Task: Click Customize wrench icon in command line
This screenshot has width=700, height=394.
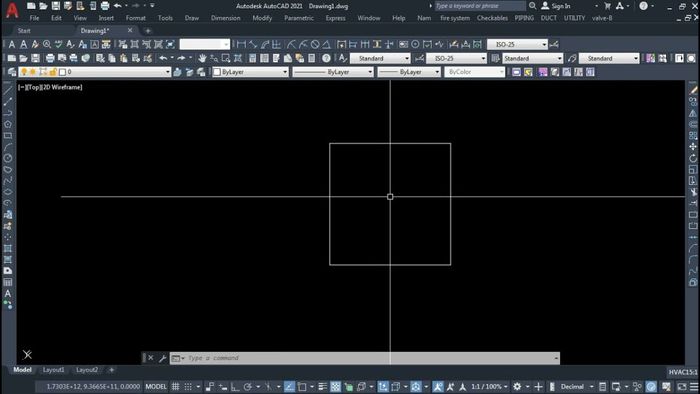Action: click(162, 358)
